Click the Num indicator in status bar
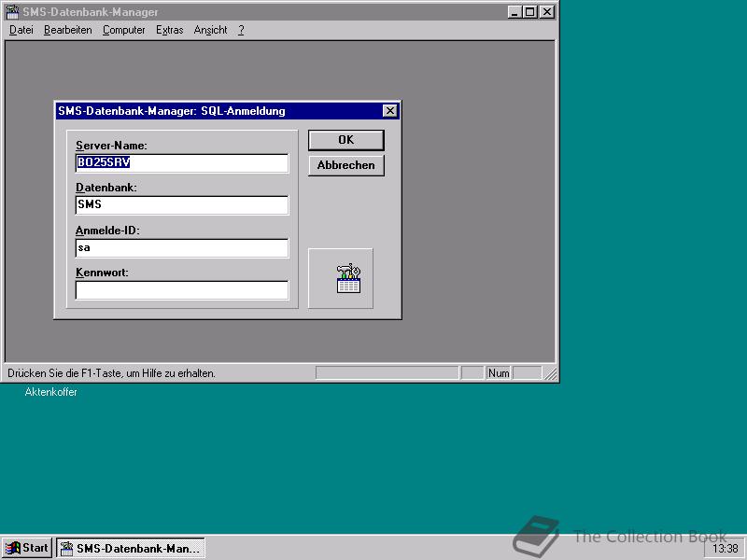The image size is (747, 560). point(499,373)
